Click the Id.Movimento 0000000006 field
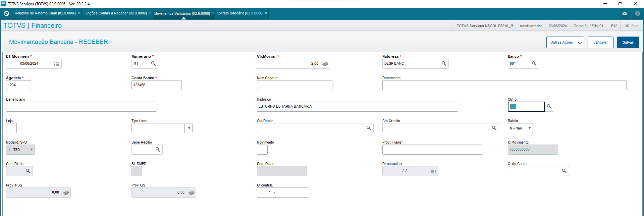The height and width of the screenshot is (216, 644). pos(533,150)
